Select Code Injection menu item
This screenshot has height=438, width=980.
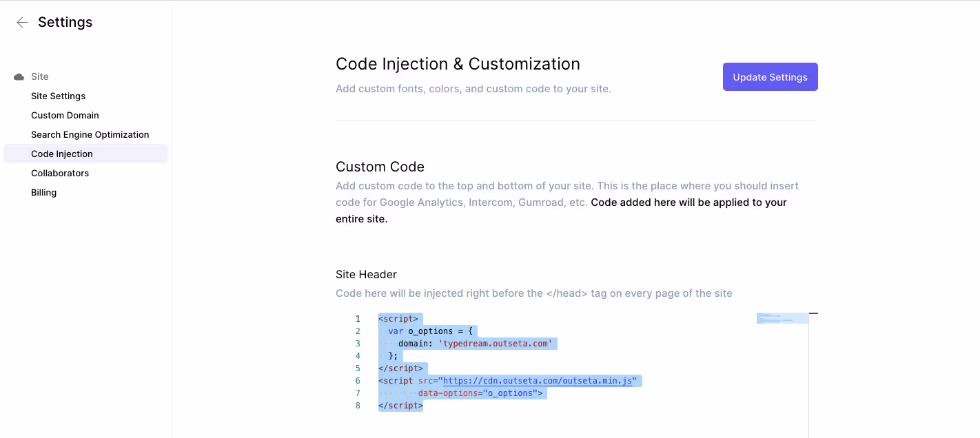(x=85, y=154)
